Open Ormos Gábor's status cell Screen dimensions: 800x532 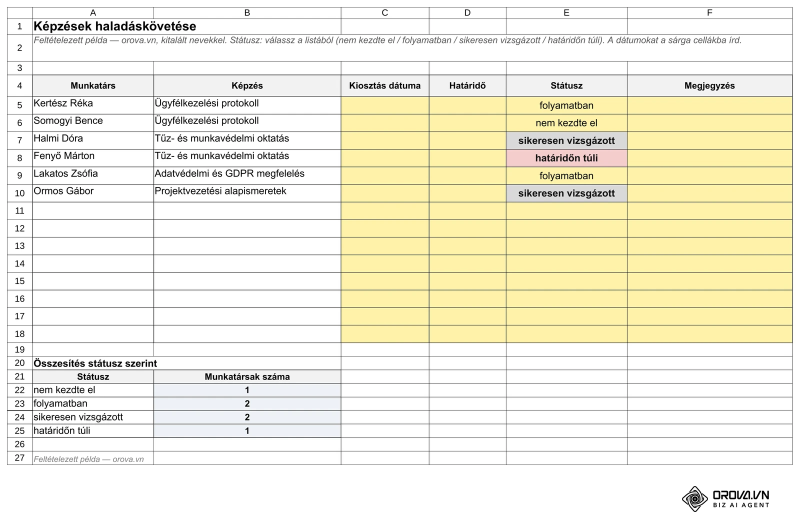(566, 193)
